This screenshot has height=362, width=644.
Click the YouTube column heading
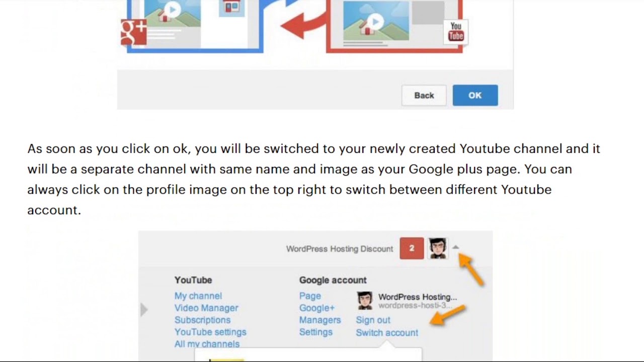pyautogui.click(x=193, y=280)
